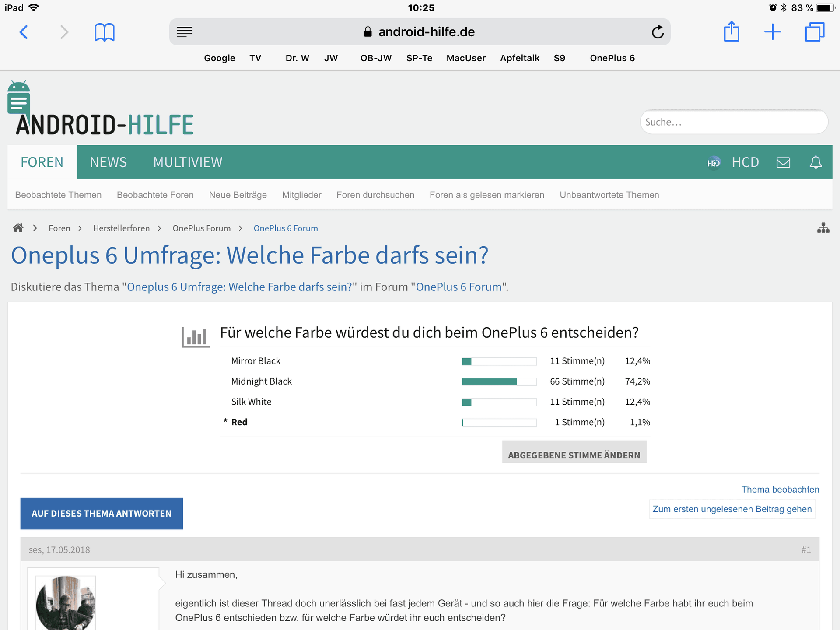Open the OB-JW bookmark

pyautogui.click(x=376, y=58)
